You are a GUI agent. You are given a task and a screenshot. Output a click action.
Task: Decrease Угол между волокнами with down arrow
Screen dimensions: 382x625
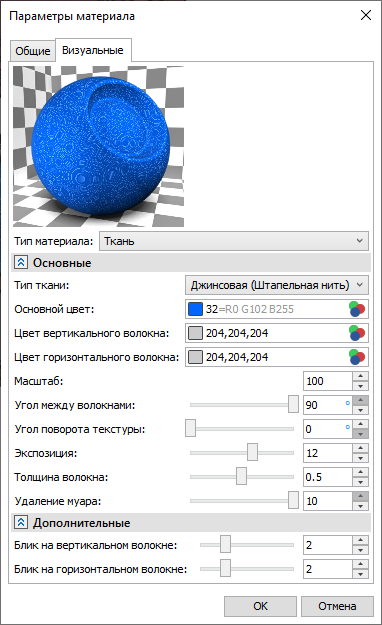360,410
